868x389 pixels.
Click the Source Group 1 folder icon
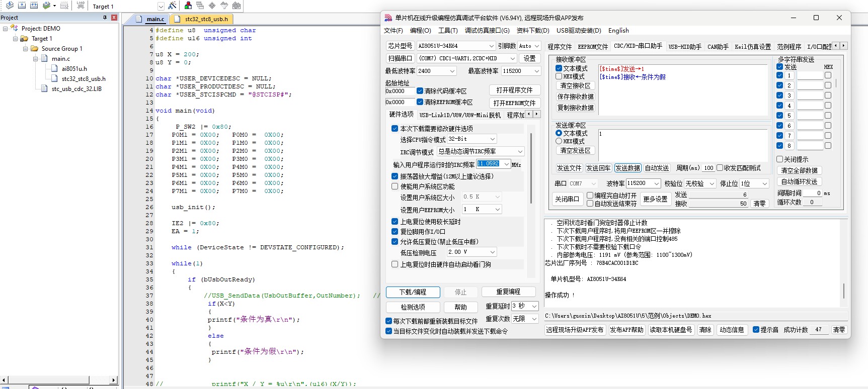click(x=34, y=48)
